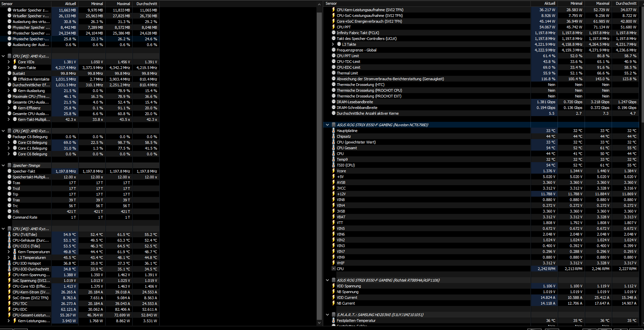Collapse the ASUS ROG STRIX Nuvoton NCT6798D group
The height and width of the screenshot is (330, 644).
click(327, 125)
